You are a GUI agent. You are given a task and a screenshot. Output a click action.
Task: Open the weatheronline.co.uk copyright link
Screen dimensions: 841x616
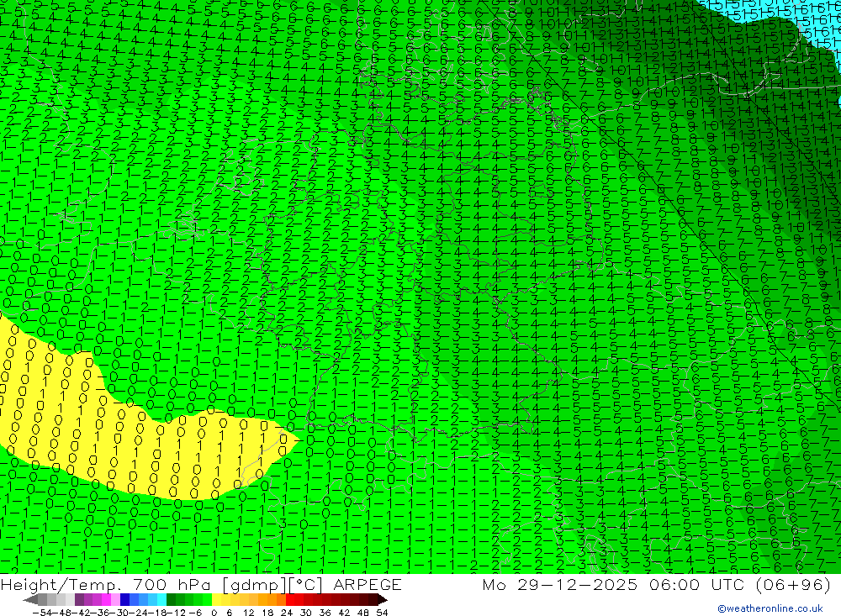[770, 608]
